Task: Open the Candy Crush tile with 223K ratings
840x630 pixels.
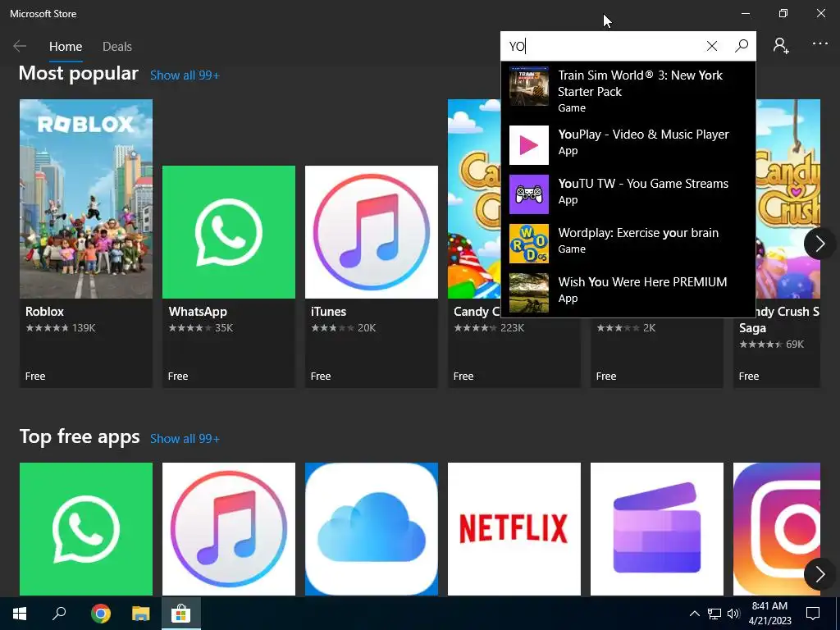Action: [474, 243]
